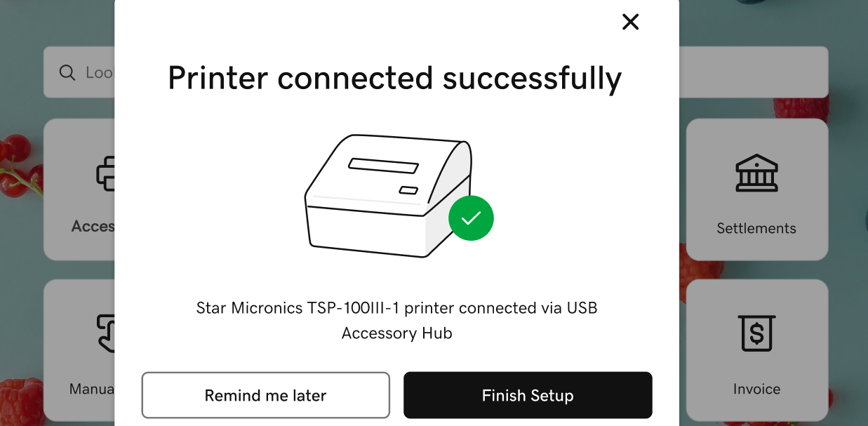Click the green checkmark success badge
This screenshot has height=426, width=868.
point(471,218)
